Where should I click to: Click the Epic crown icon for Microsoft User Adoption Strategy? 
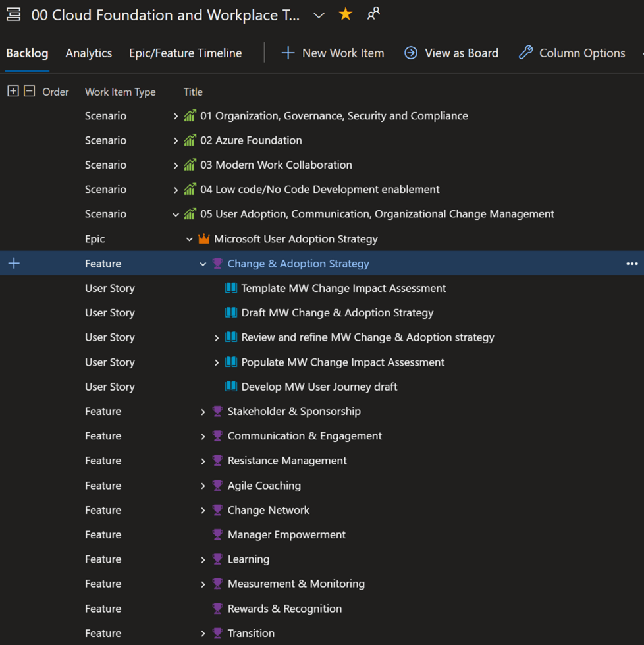203,239
